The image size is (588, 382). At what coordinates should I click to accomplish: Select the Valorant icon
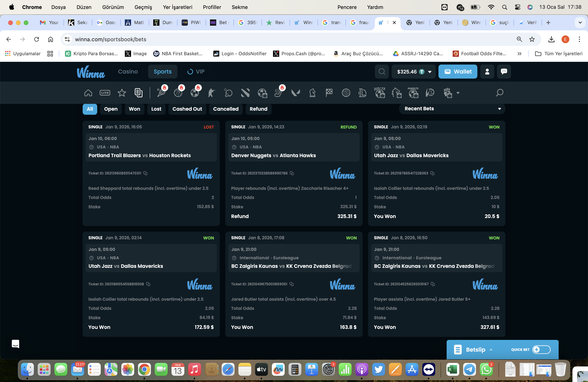tap(296, 93)
